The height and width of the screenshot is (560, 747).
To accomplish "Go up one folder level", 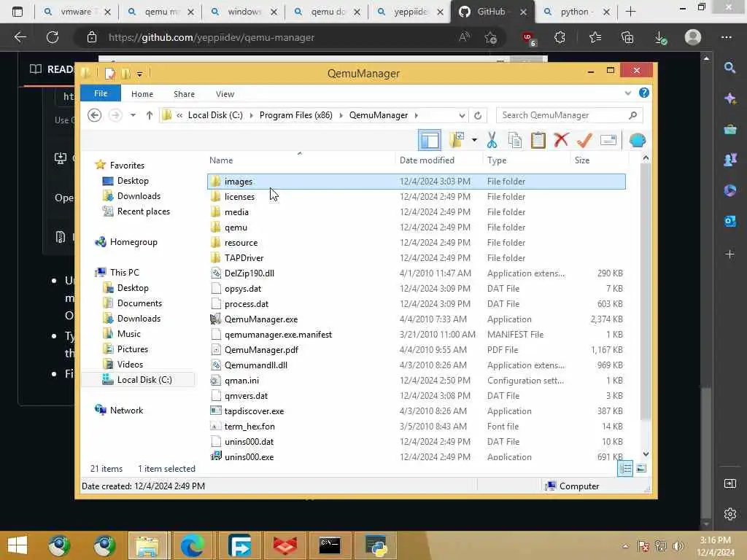I will tap(149, 115).
